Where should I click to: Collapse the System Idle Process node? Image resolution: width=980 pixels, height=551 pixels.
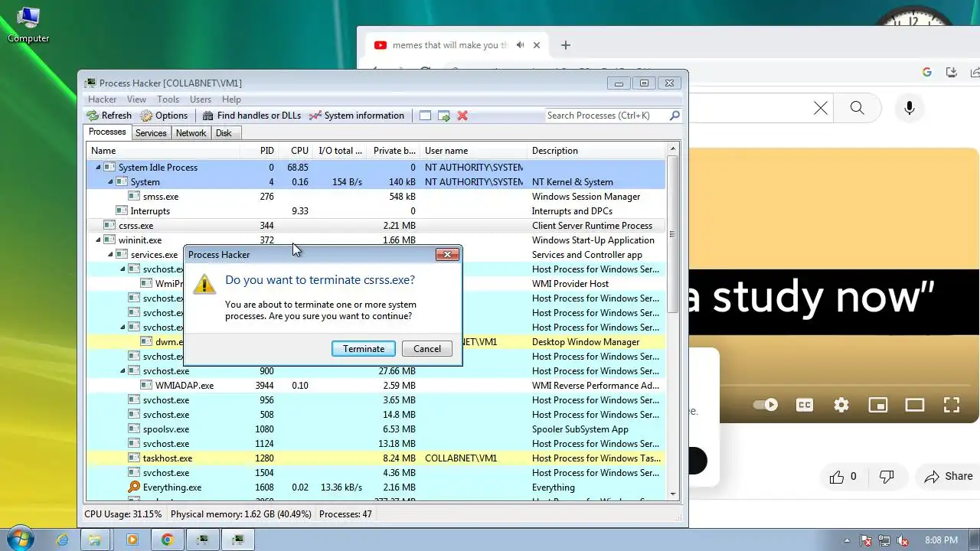click(x=98, y=168)
